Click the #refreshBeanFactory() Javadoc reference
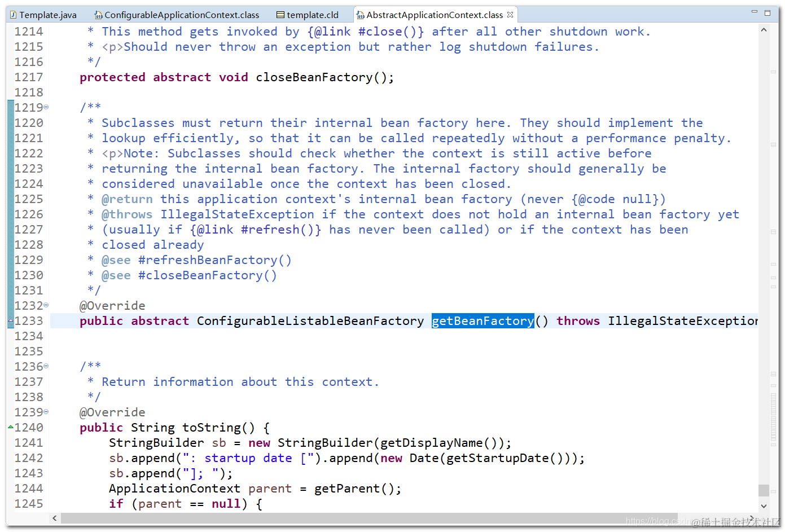This screenshot has width=785, height=532. pos(215,260)
